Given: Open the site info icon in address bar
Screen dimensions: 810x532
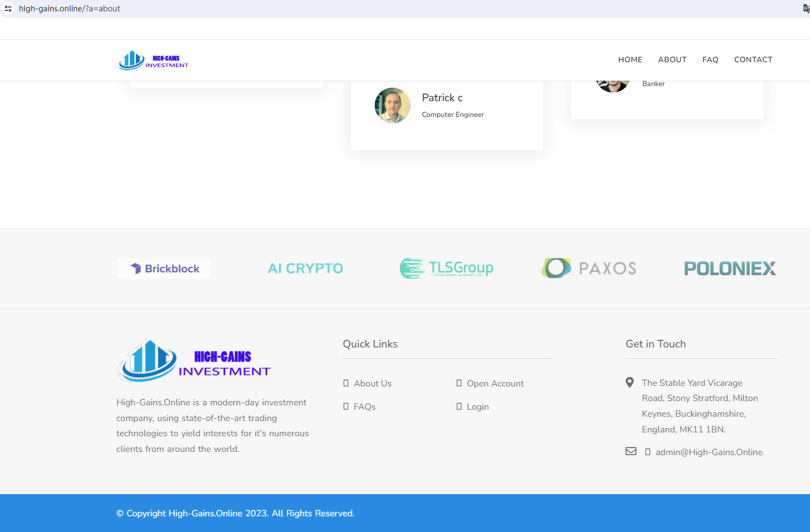Looking at the screenshot, I should click(x=8, y=9).
